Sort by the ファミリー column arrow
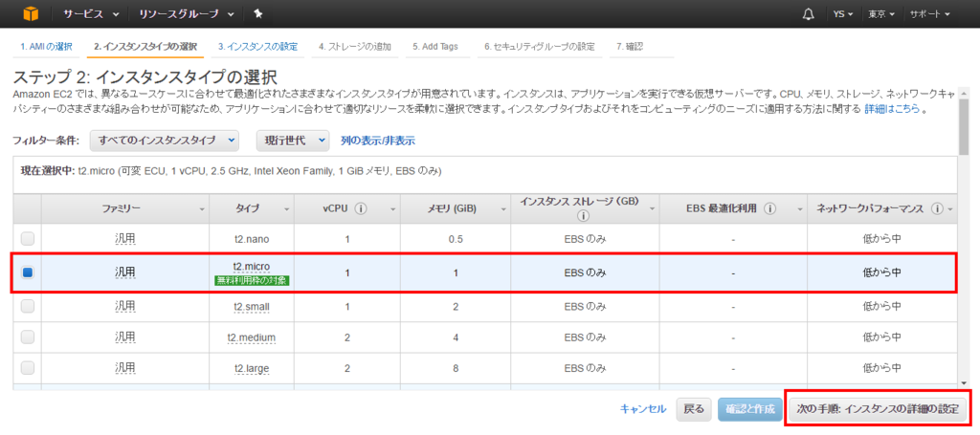Screen dimensions: 980x435 [x=202, y=210]
